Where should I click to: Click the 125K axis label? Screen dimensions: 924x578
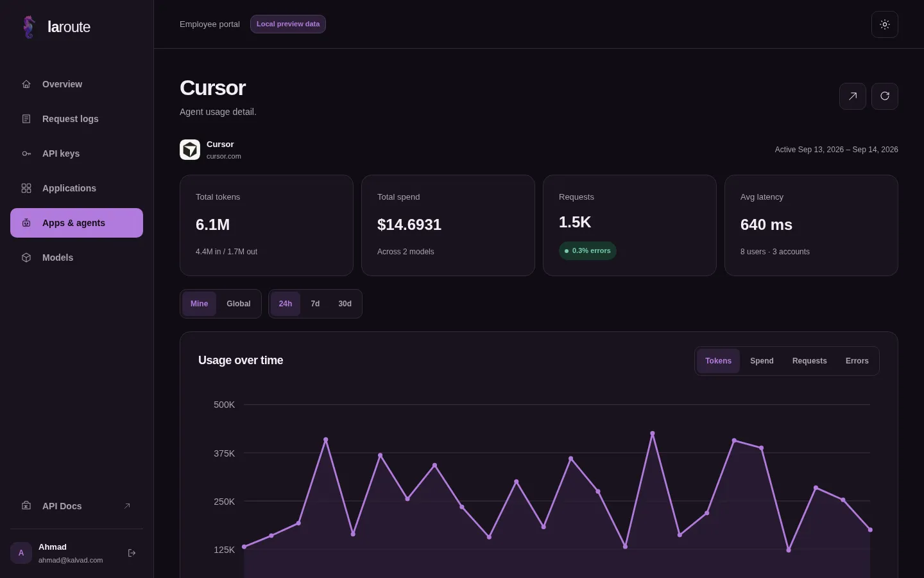225,550
